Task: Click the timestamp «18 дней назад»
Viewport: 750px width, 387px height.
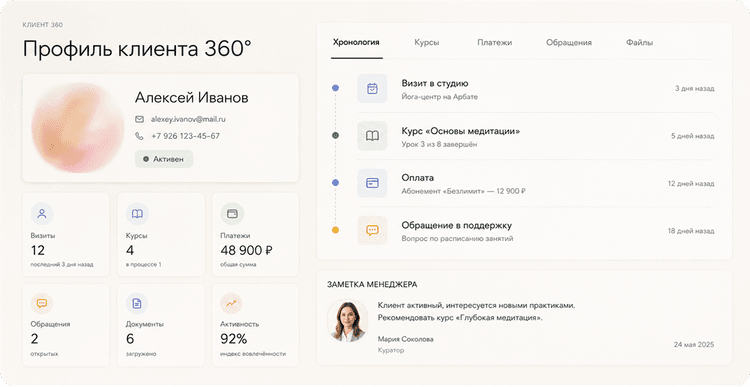Action: (691, 231)
